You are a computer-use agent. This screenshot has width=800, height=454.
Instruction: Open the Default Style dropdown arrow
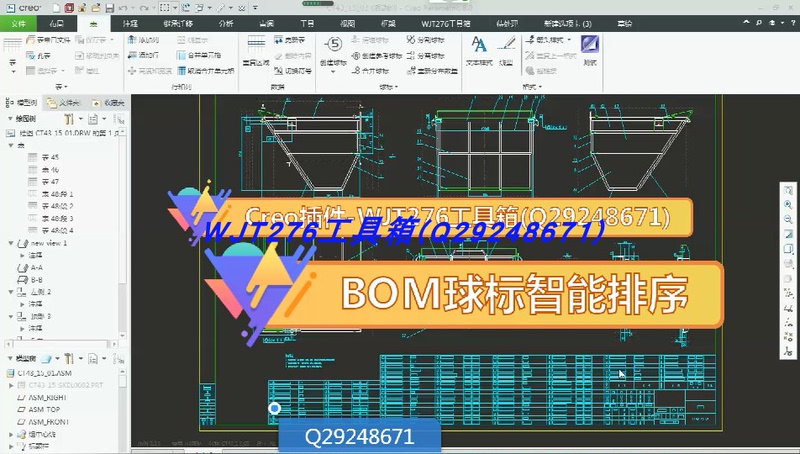(x=569, y=39)
